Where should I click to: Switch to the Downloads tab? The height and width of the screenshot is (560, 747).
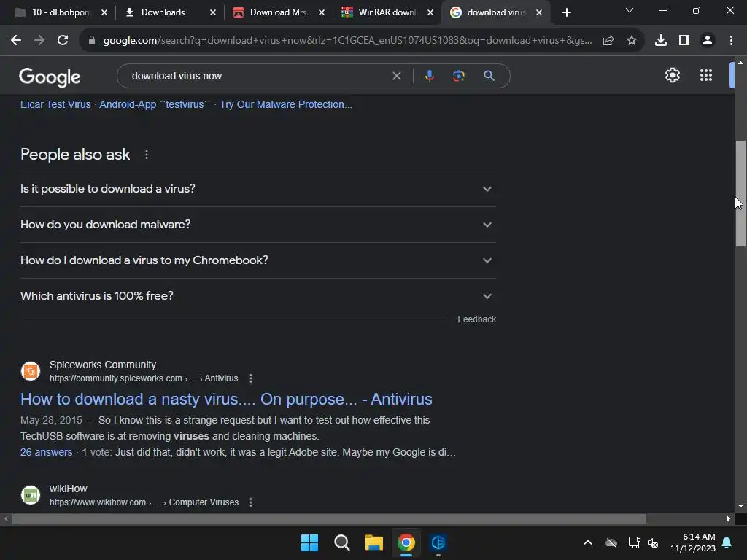click(163, 12)
